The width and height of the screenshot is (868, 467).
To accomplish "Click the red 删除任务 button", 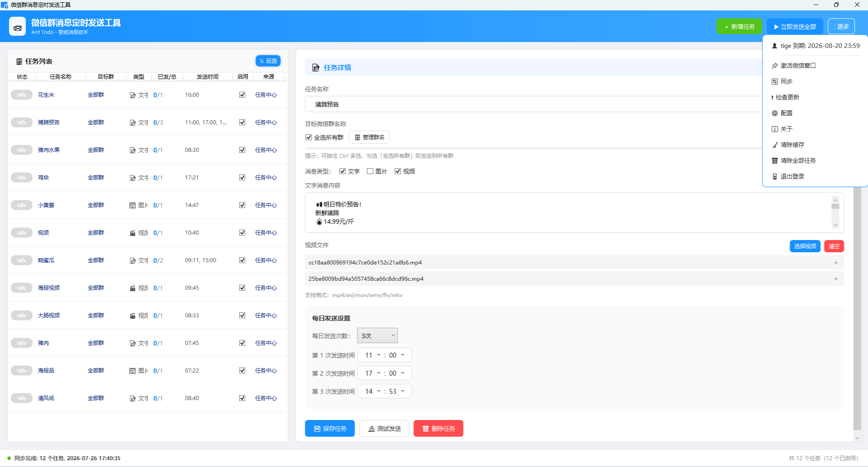I will click(438, 429).
